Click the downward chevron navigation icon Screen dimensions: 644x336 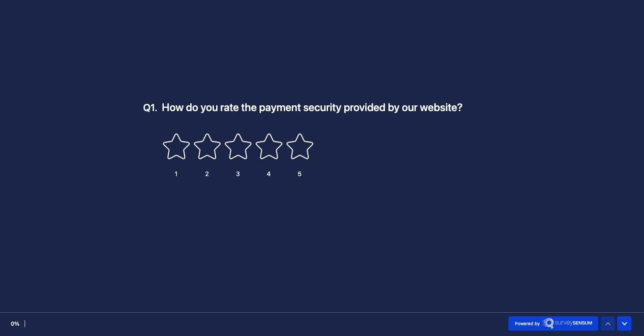624,323
